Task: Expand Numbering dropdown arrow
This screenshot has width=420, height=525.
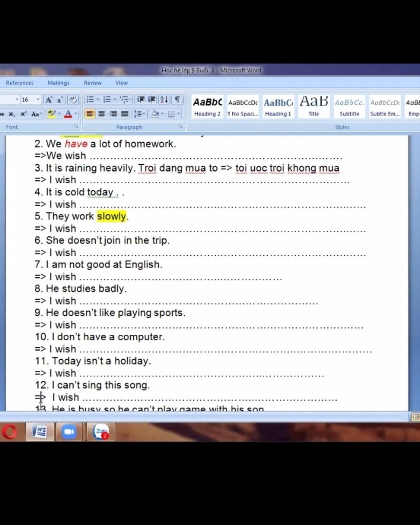Action: coord(115,100)
